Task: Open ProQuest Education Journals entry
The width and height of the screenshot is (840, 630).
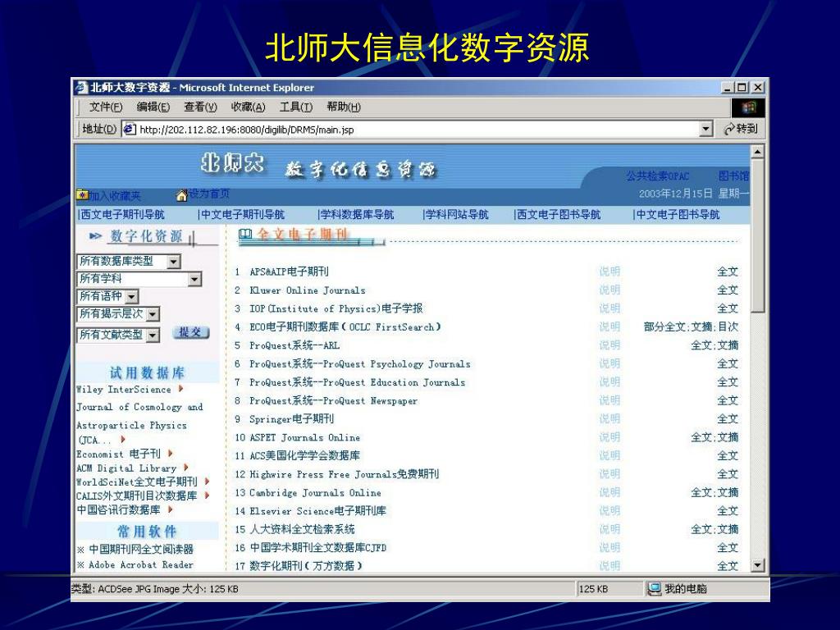Action: (358, 382)
